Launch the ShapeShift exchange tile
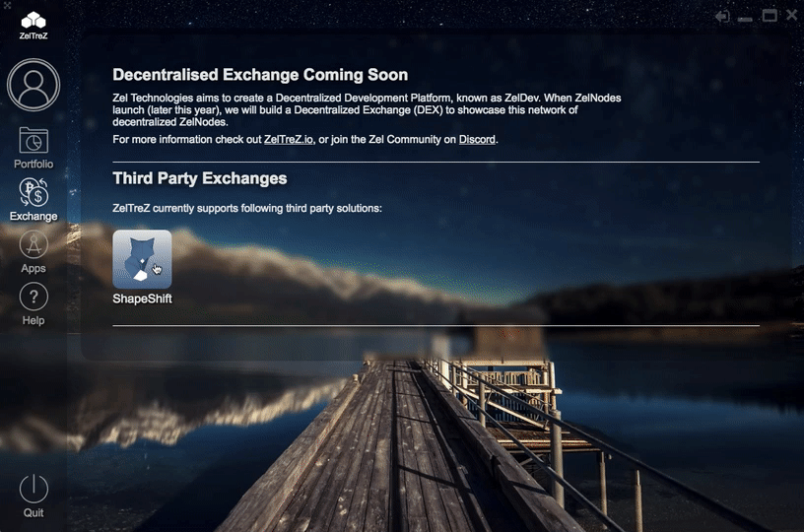Viewport: 804px width, 532px height. coord(142,259)
